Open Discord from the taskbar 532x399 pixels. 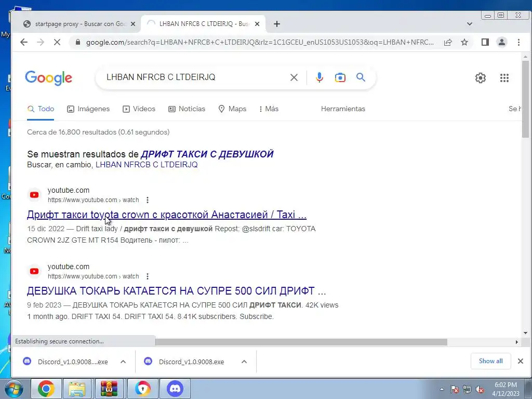pos(175,389)
